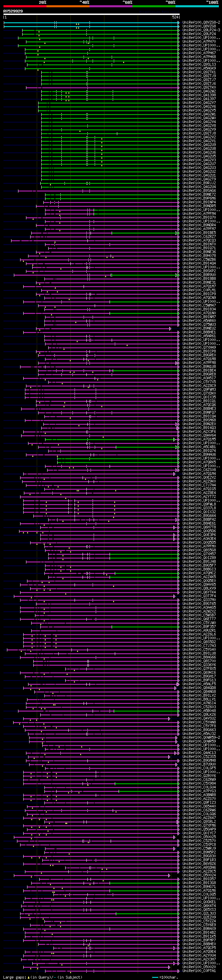Open hit UniRef100_B9P6M6
The image size is (222, 980).
point(199,199)
